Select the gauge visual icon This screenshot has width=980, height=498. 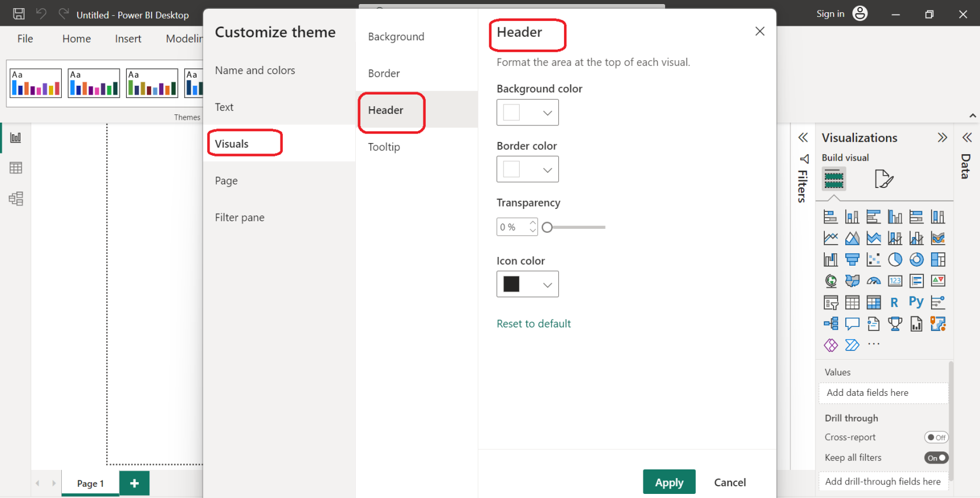click(874, 281)
